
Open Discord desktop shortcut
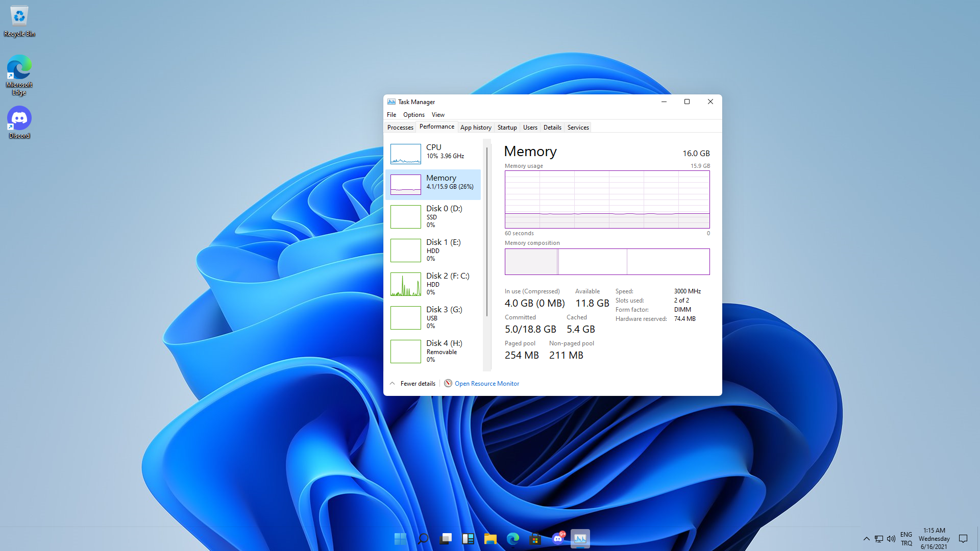[19, 122]
